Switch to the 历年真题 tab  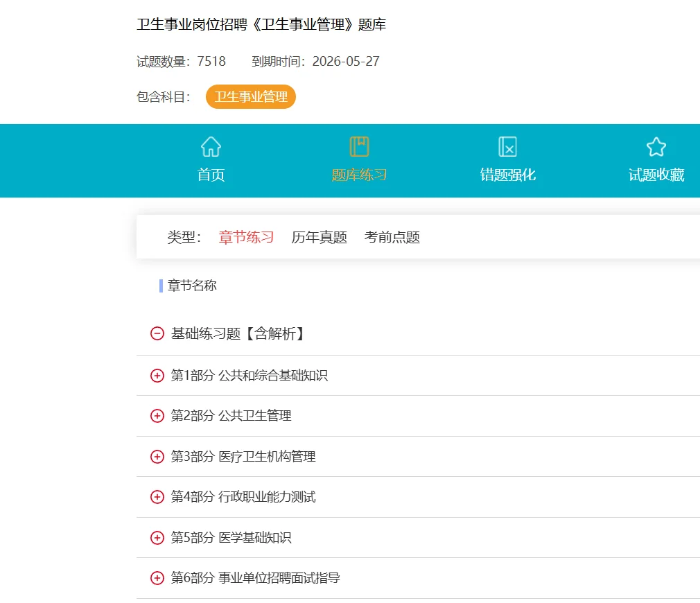pyautogui.click(x=318, y=237)
